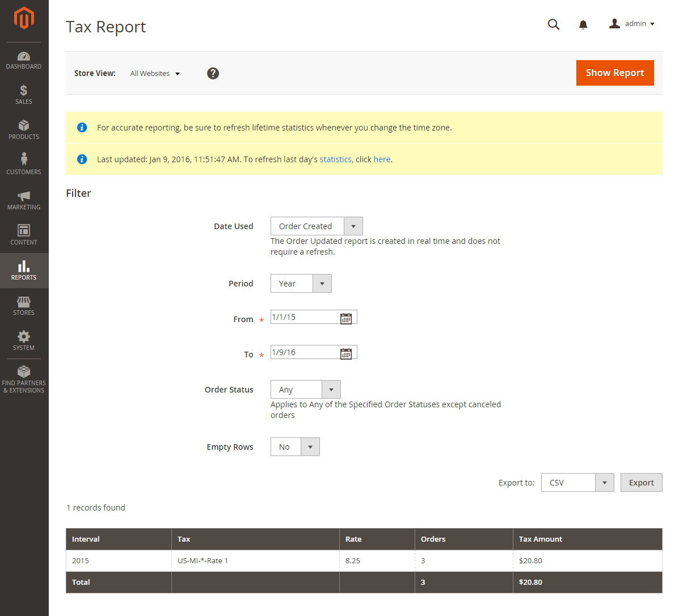Click the Show Report button
This screenshot has height=616, width=679.
pyautogui.click(x=615, y=73)
